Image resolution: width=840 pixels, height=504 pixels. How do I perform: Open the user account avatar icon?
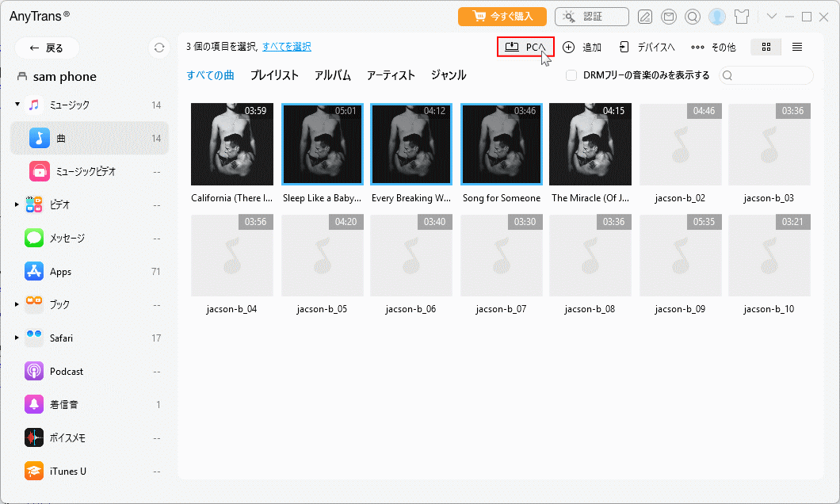[x=717, y=17]
